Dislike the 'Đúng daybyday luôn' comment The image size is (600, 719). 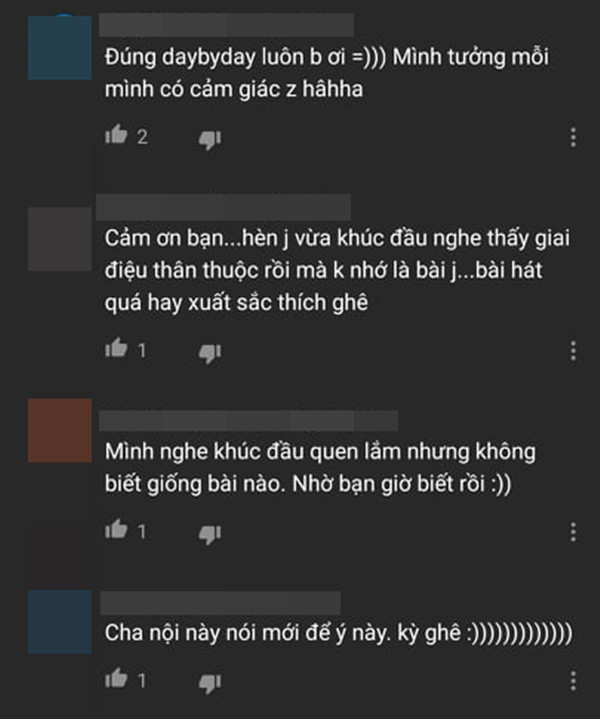[x=210, y=139]
